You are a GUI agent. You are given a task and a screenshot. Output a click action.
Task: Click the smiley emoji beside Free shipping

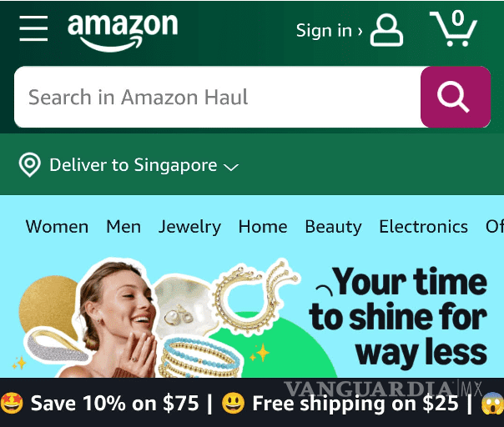coord(233,403)
